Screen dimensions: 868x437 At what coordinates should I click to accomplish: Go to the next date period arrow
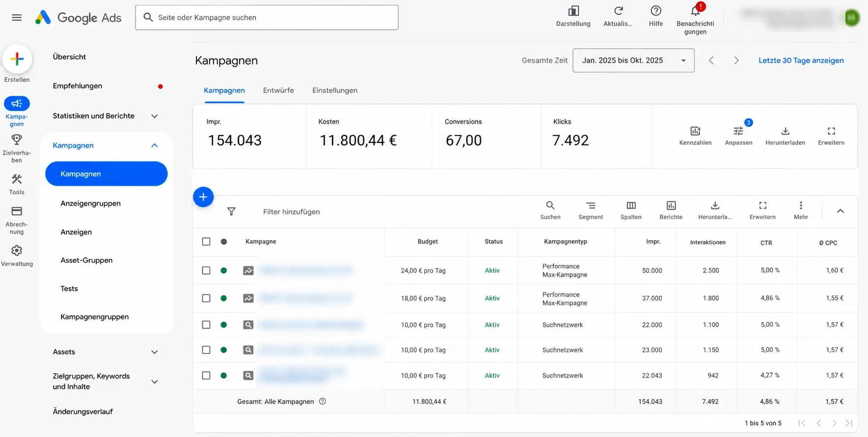click(736, 60)
